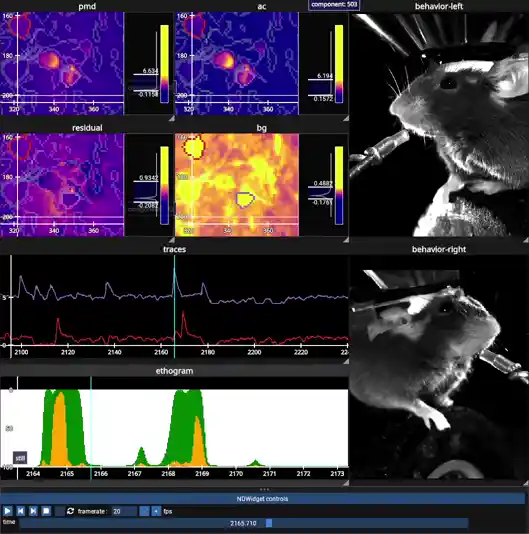
Task: Stop playback with the square stop button
Action: pos(46,511)
